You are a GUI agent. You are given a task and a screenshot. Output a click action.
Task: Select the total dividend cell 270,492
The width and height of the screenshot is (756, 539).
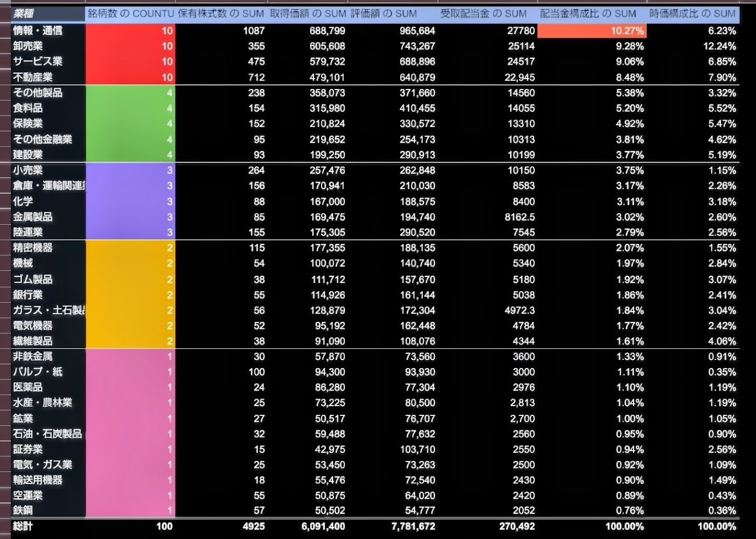(515, 526)
